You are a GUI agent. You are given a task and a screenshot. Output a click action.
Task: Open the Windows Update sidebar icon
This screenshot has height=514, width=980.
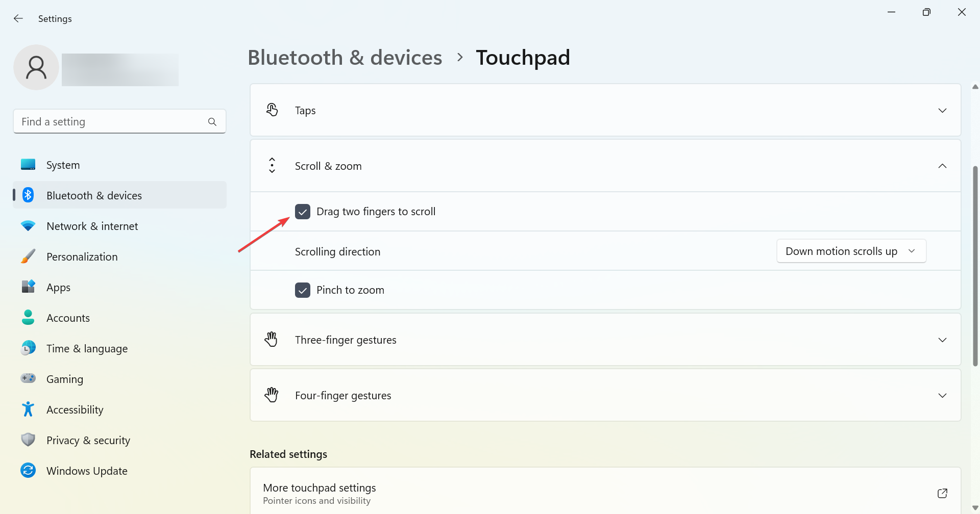(28, 471)
